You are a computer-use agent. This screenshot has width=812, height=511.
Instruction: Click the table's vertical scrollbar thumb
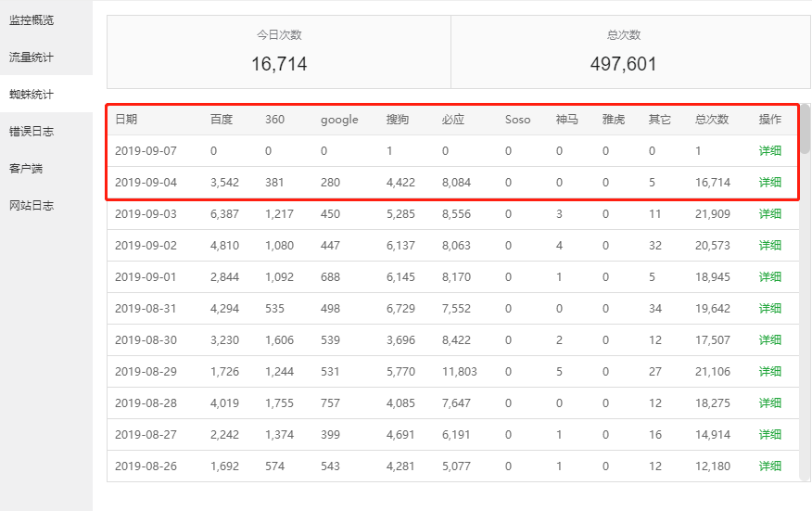click(x=806, y=129)
